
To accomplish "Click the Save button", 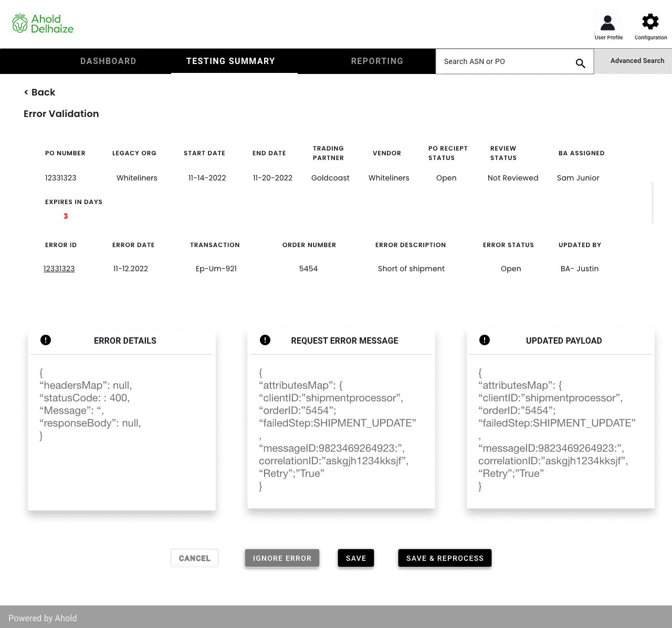I will click(356, 558).
